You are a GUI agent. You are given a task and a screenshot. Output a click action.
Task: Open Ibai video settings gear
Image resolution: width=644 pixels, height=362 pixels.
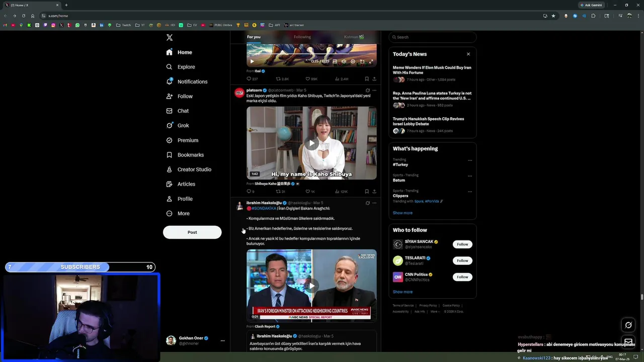coord(353,61)
